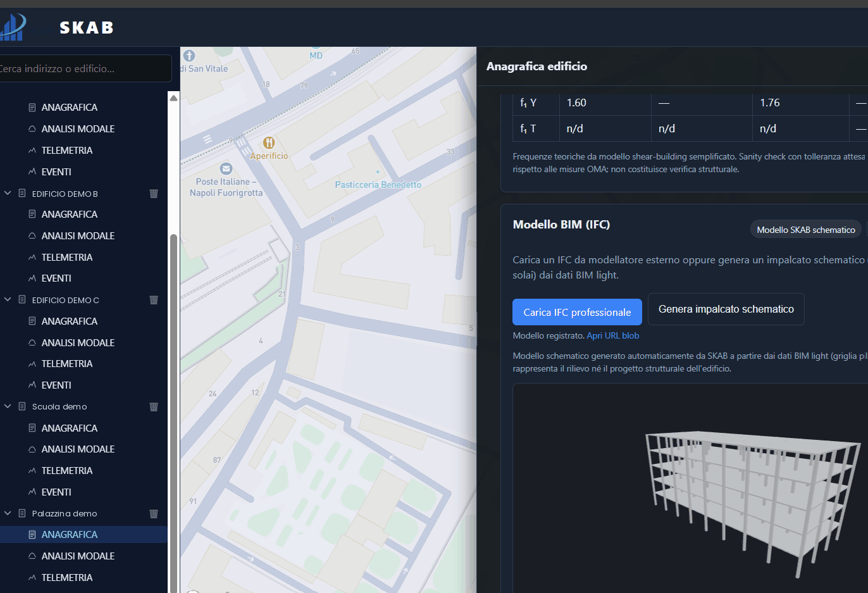Select ANALISI MODALE under EDIFICIO DEMO C
Screen dimensions: 868x593
click(78, 343)
